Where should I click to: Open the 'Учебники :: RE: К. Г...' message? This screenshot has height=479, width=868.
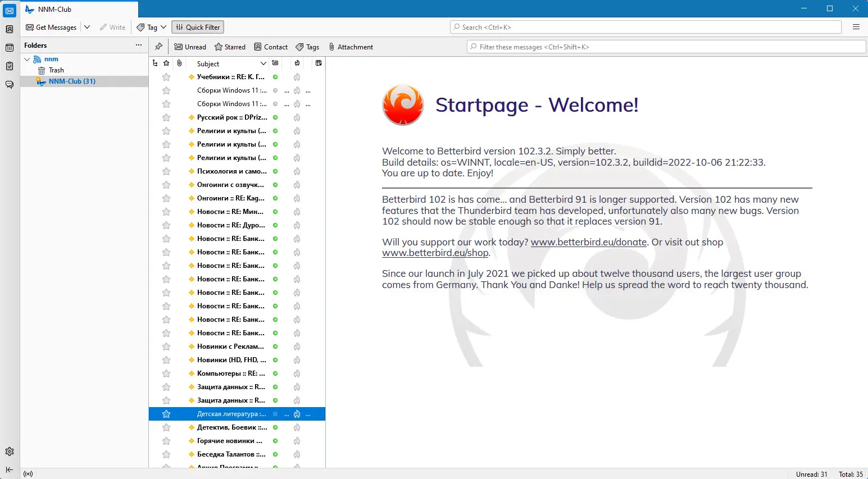coord(231,77)
